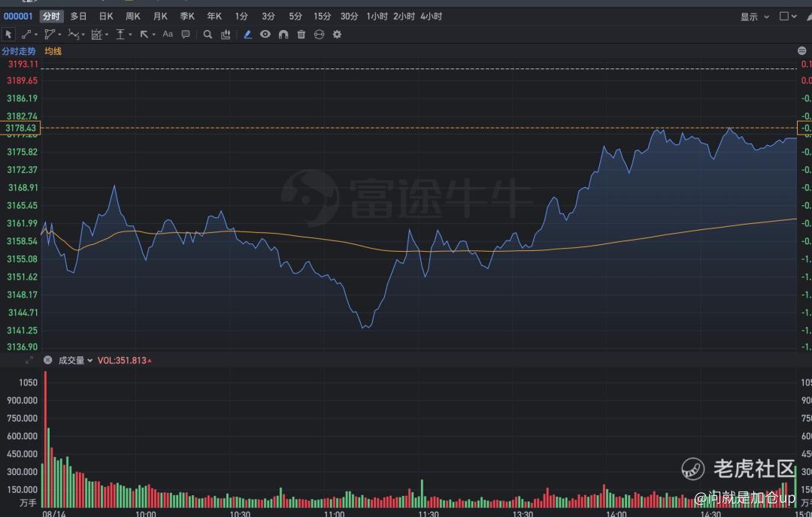812x517 pixels.
Task: Pick the trend line drawing tool
Action: pyautogui.click(x=26, y=35)
